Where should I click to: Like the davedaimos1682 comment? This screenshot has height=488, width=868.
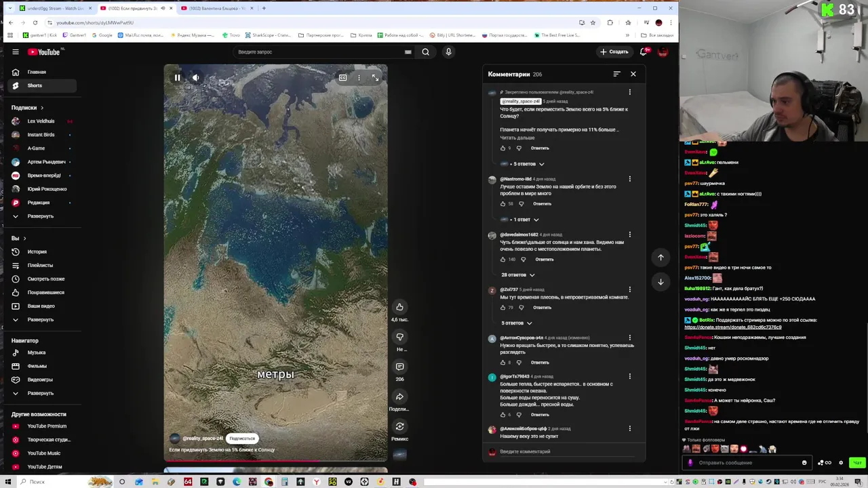pos(503,260)
